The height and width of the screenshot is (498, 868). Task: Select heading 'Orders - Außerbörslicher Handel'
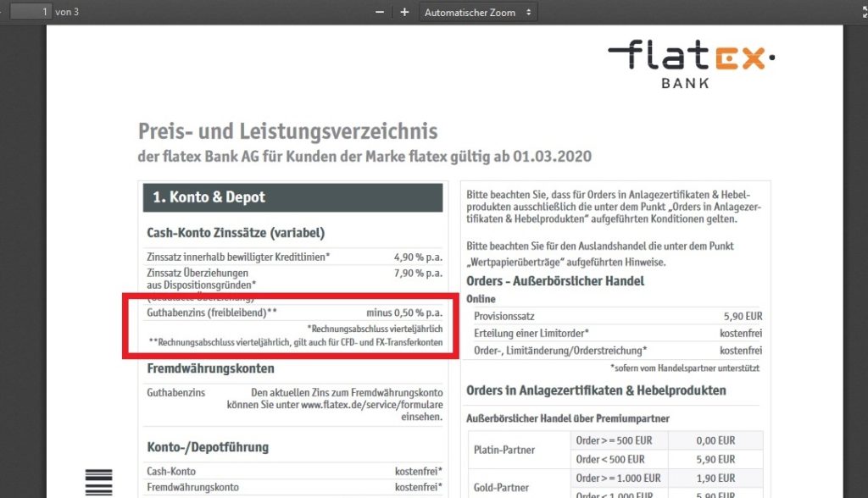click(555, 281)
